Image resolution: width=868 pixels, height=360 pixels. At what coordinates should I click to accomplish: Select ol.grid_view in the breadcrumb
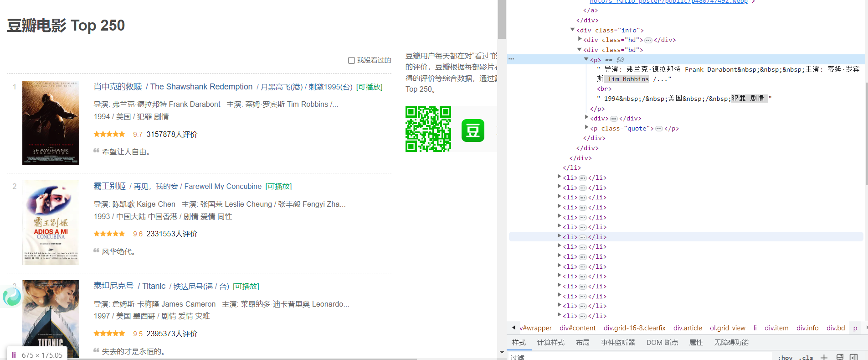click(x=728, y=328)
